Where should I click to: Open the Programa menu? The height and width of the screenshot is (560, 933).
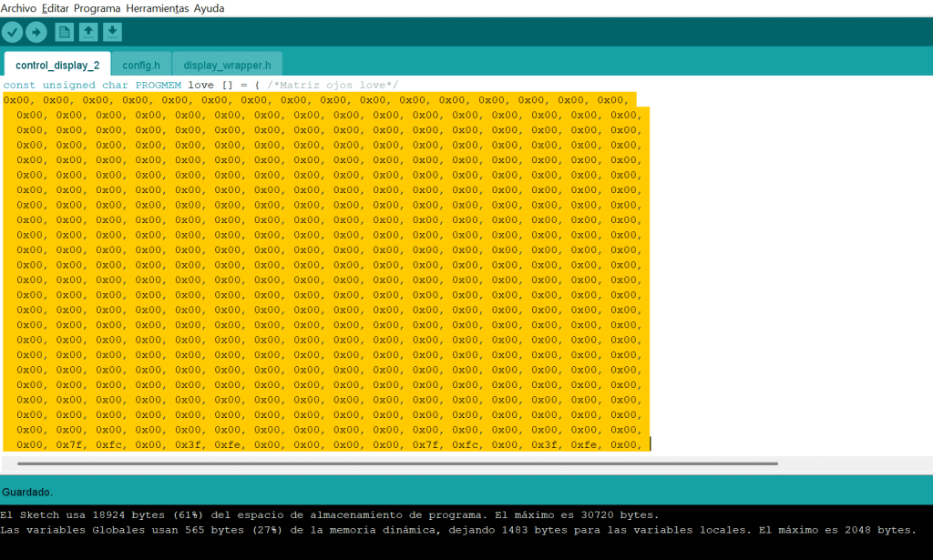[97, 8]
